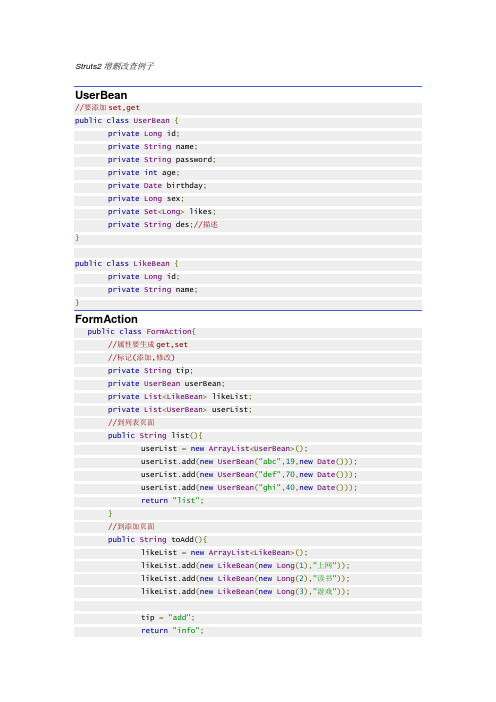Click the likeList.add line with 'new Long(2)'
496x702 pixels.
coord(245,578)
